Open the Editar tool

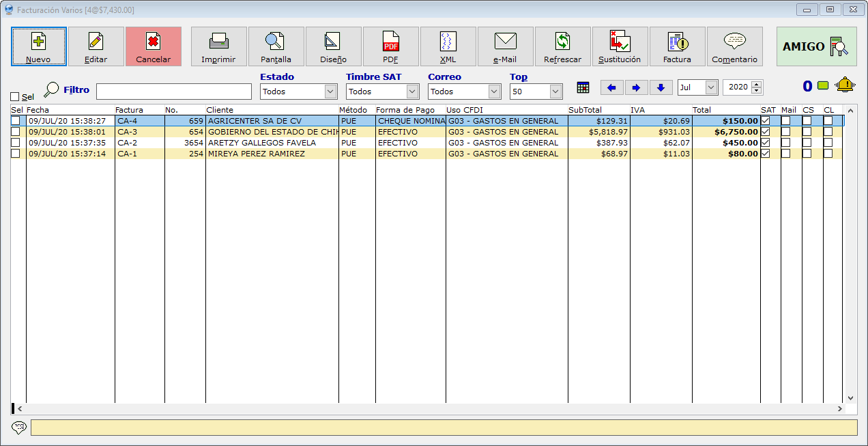(x=96, y=46)
